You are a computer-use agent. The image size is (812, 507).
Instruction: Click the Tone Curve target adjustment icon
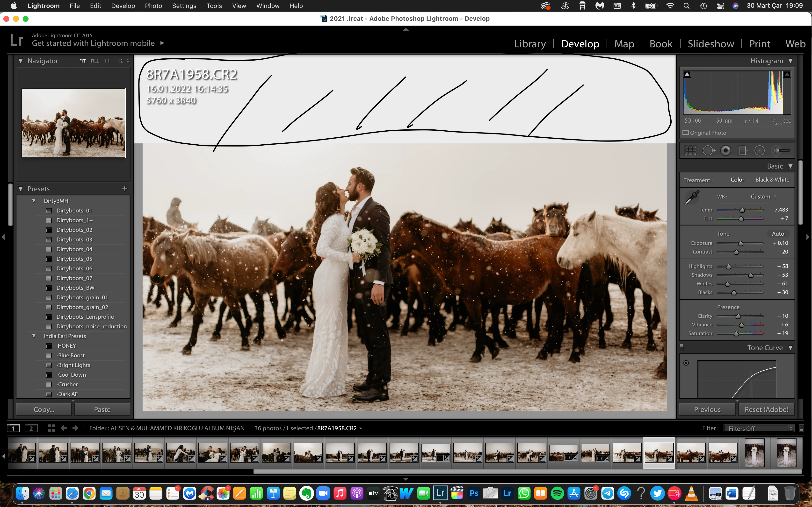pyautogui.click(x=686, y=363)
